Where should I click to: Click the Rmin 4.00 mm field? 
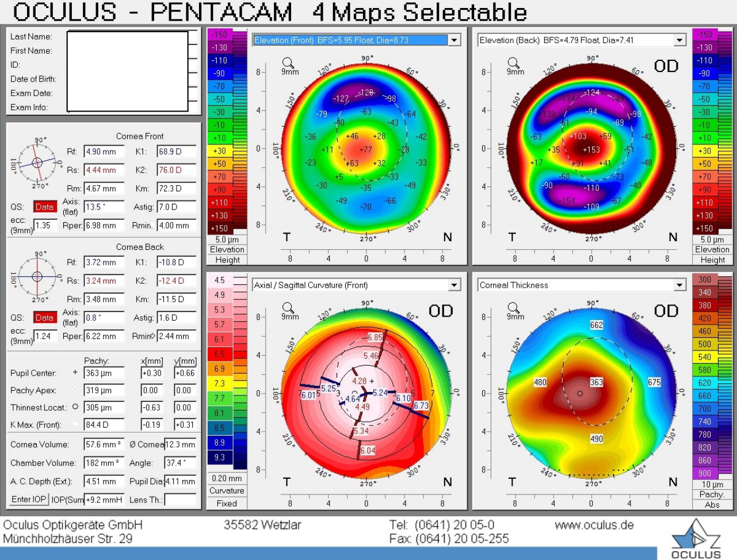[x=177, y=226]
